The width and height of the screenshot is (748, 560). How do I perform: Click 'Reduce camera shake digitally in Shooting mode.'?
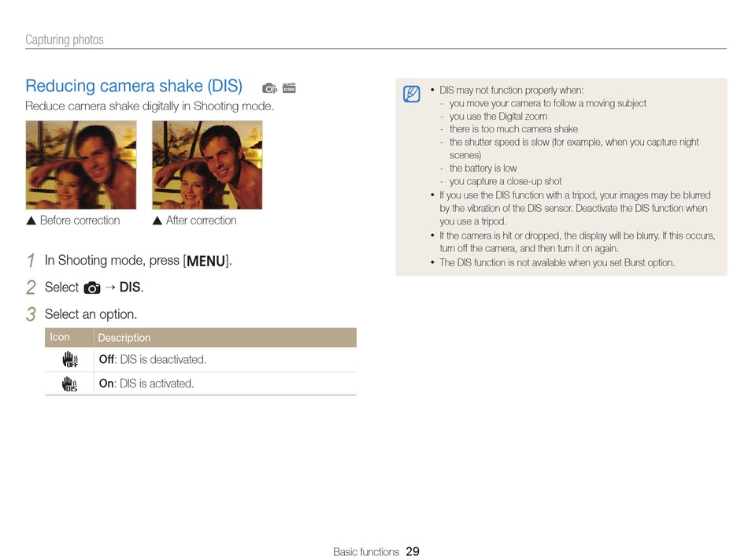[150, 106]
